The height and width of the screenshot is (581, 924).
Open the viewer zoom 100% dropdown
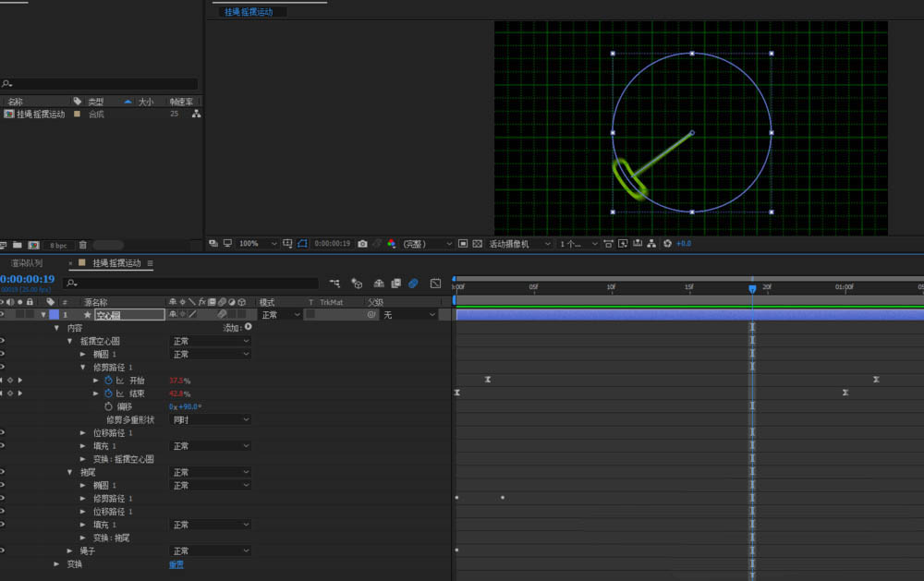point(257,244)
